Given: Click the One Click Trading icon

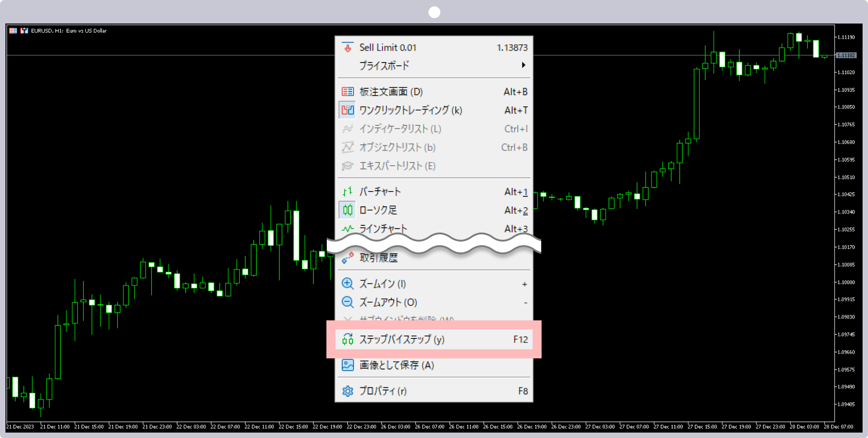Looking at the screenshot, I should [x=348, y=110].
